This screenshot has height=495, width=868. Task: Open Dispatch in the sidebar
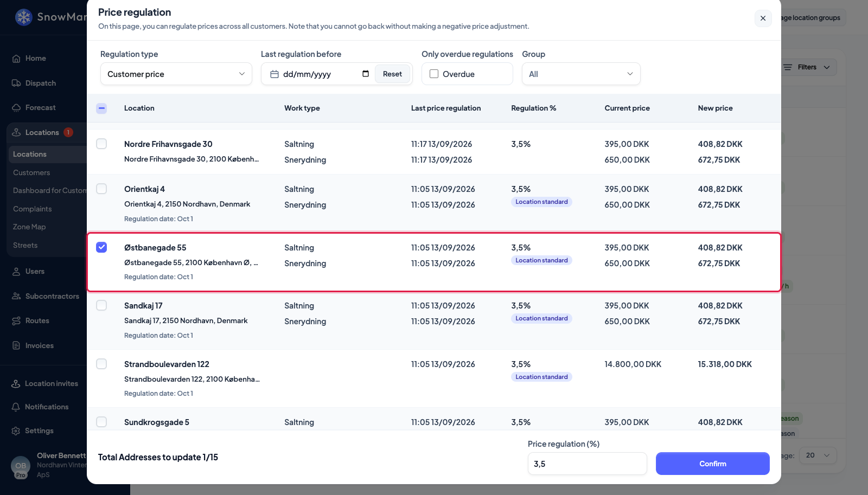(x=40, y=83)
